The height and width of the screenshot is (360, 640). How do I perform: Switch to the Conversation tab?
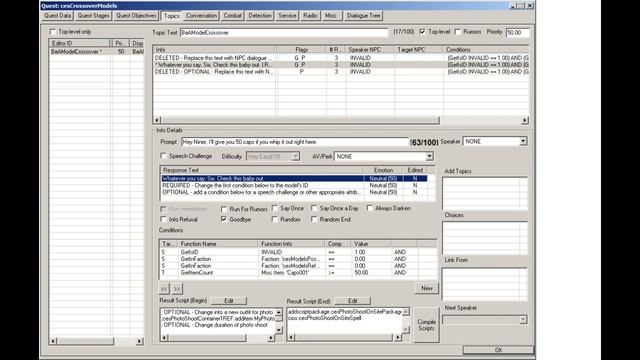[x=201, y=16]
